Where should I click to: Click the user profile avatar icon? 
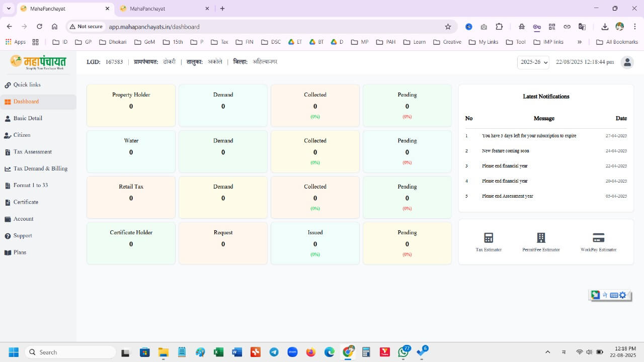pyautogui.click(x=627, y=62)
